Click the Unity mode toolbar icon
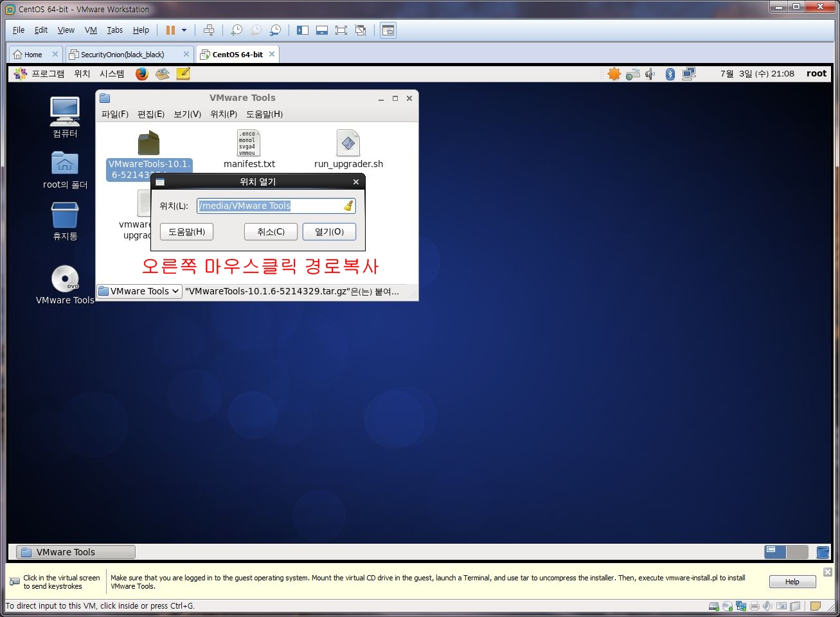 361,30
